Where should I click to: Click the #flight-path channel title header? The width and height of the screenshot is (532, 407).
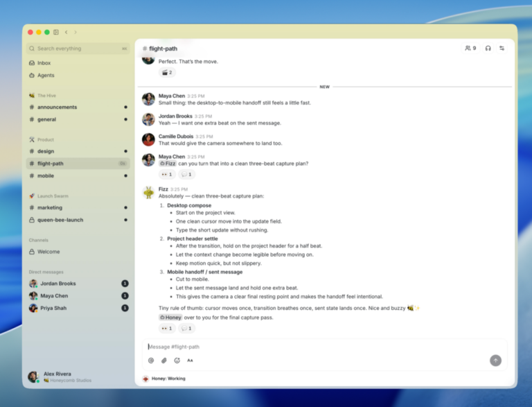[160, 49]
